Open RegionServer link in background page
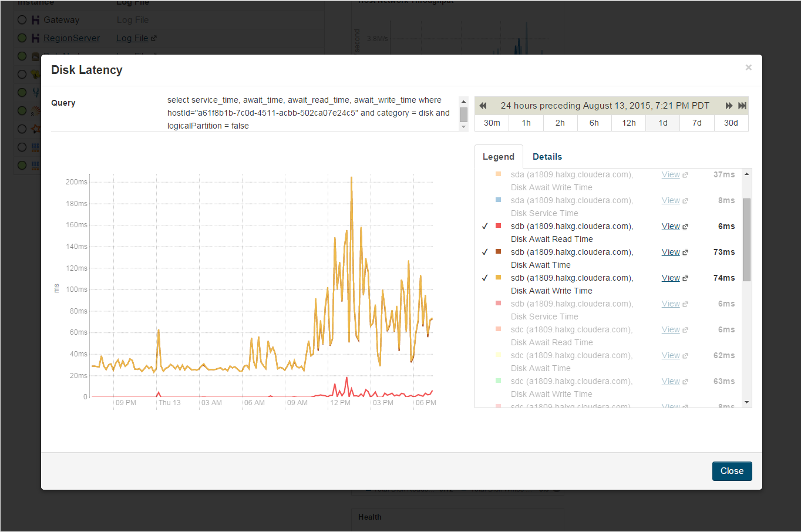This screenshot has height=532, width=801. (x=72, y=38)
